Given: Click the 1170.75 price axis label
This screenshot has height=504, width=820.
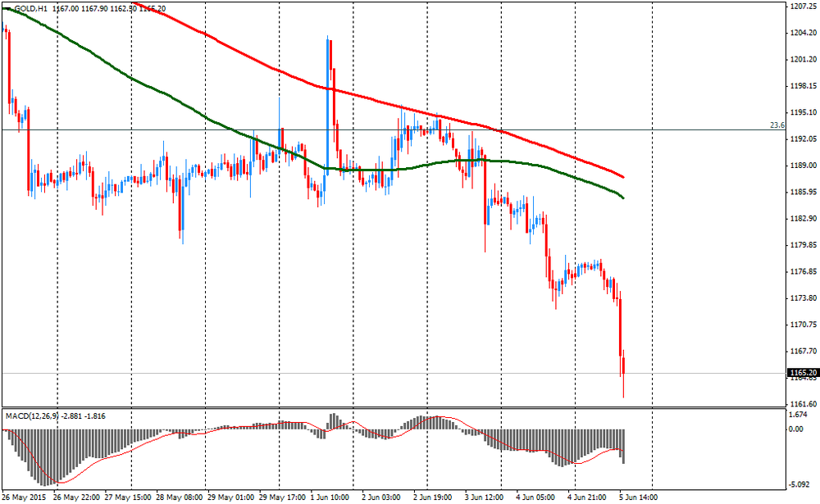Looking at the screenshot, I should click(x=804, y=325).
